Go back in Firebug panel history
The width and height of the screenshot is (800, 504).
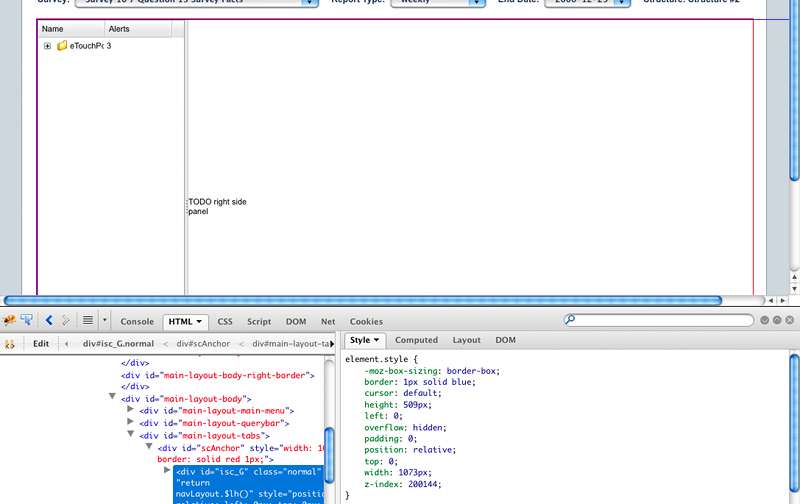tap(49, 321)
